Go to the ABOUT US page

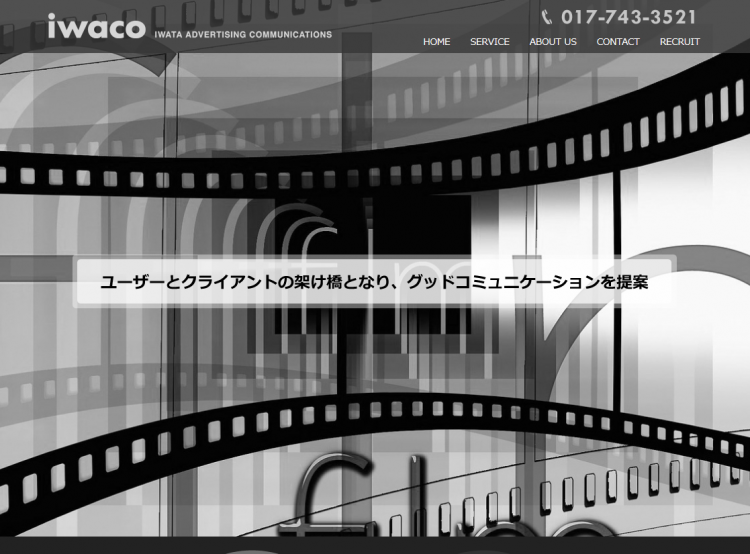pyautogui.click(x=552, y=42)
